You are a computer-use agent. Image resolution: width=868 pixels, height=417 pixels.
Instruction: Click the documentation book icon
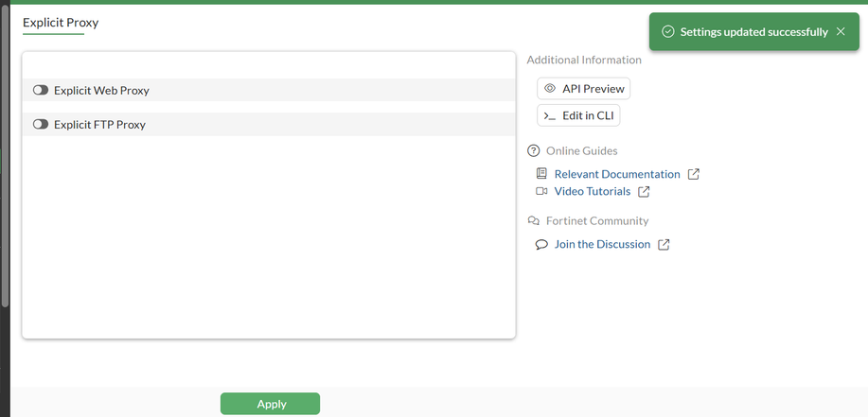[x=541, y=174]
